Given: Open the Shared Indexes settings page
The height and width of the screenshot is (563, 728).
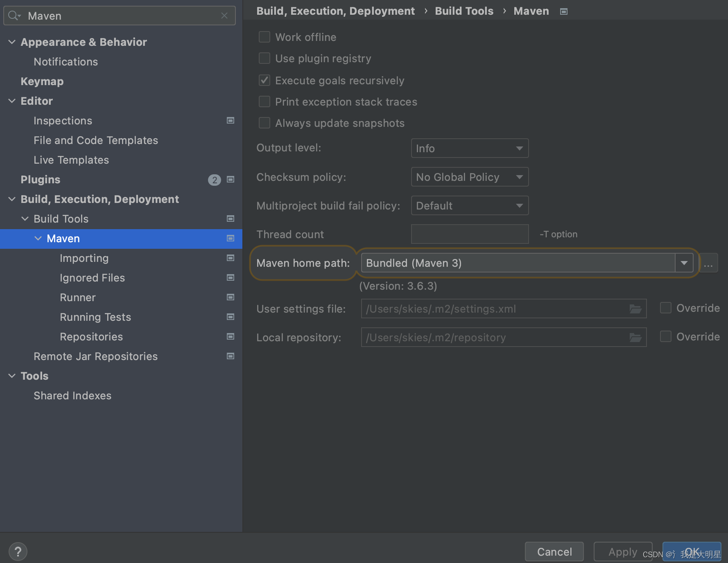Looking at the screenshot, I should [72, 396].
